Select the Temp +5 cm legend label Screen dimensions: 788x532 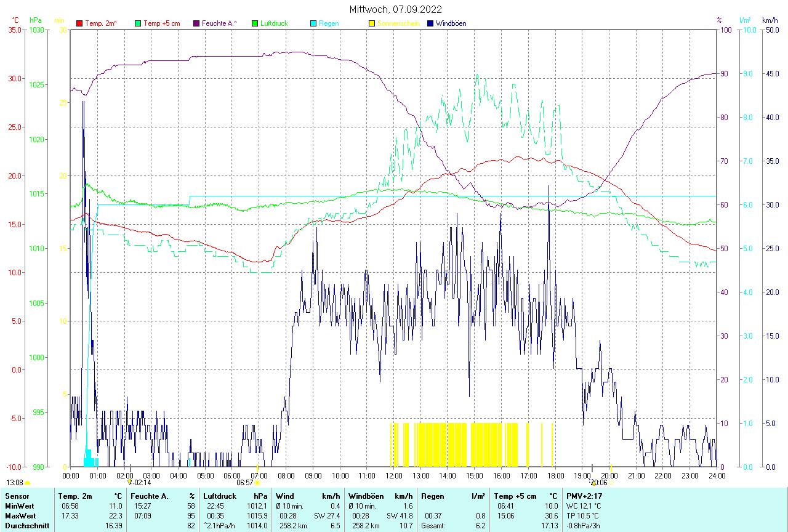(x=162, y=23)
